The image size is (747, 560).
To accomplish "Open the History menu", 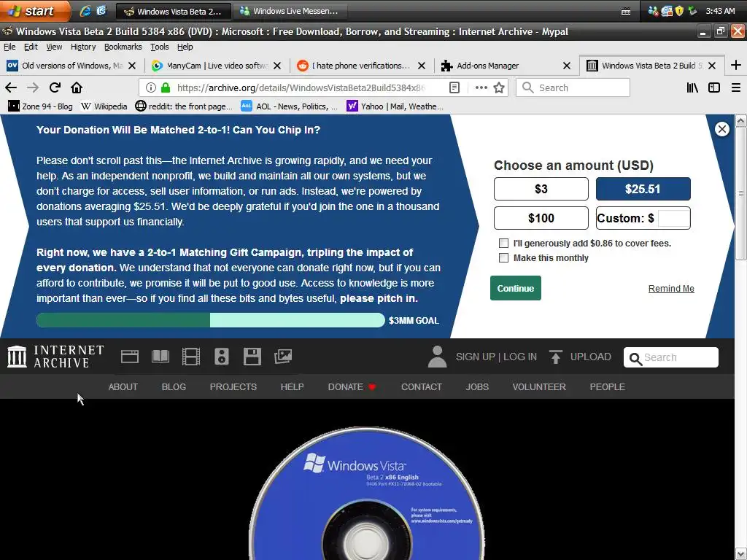I will (x=83, y=47).
